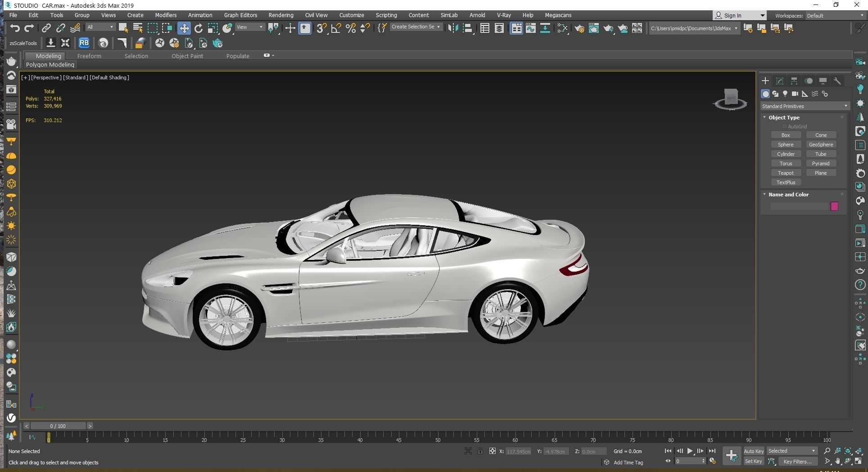The height and width of the screenshot is (472, 868).
Task: Open the Rendering menu
Action: pyautogui.click(x=281, y=15)
